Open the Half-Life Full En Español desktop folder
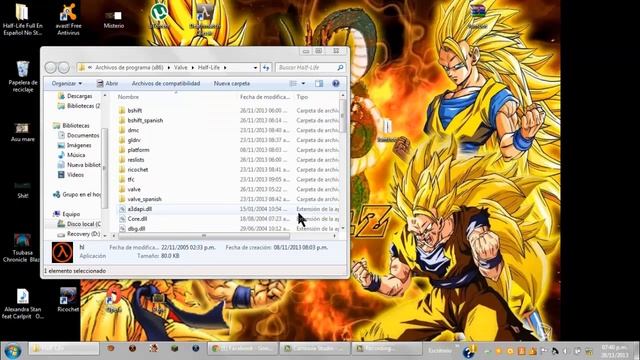 (x=22, y=19)
